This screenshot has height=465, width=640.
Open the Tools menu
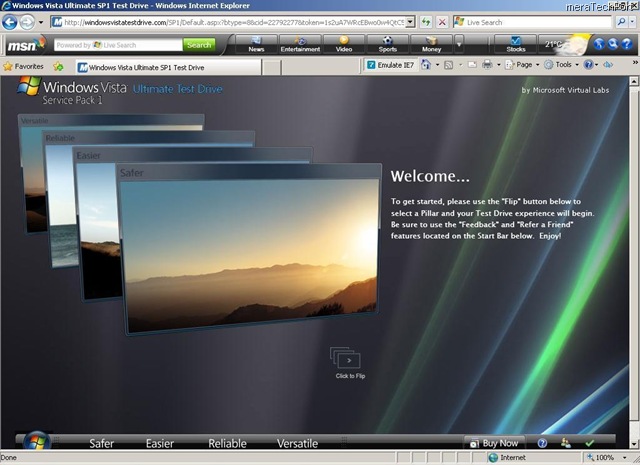562,65
